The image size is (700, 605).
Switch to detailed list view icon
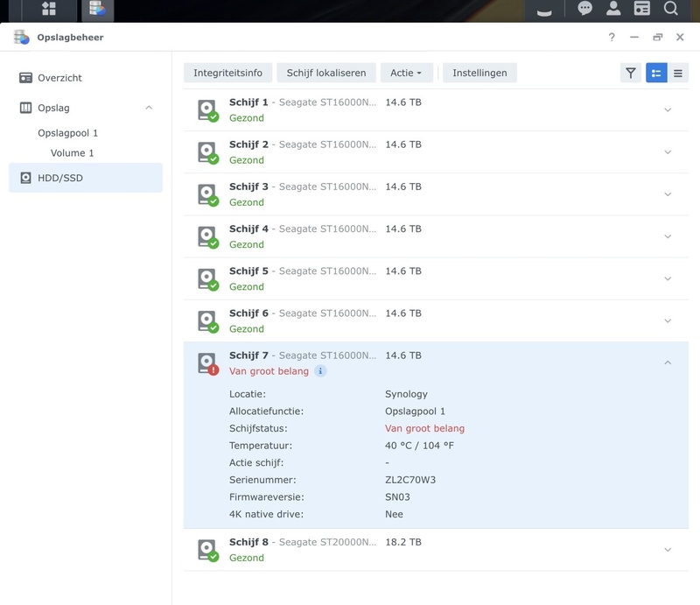(656, 73)
